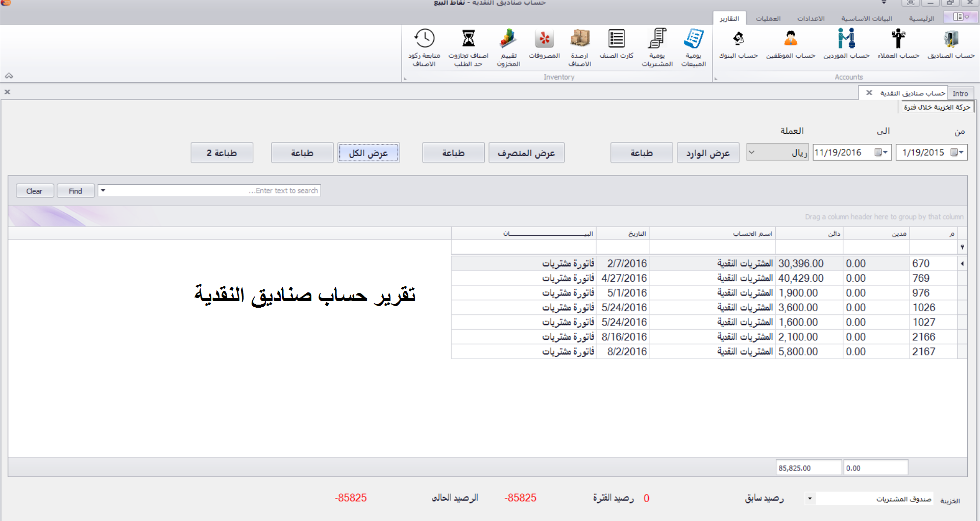980x521 pixels.
Task: Click the Clear button above the grid
Action: [x=35, y=190]
